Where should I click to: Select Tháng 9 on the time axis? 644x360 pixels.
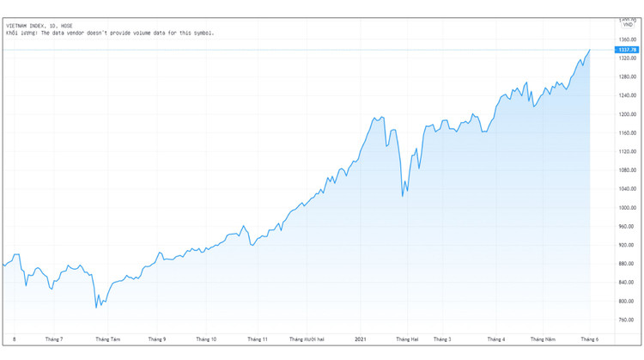click(x=157, y=339)
